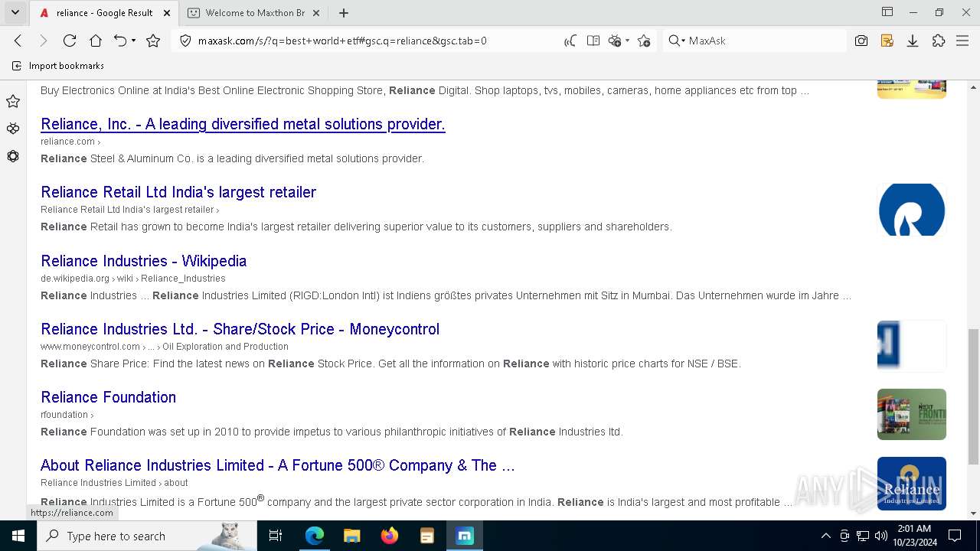Reload the current page
Screen dimensions: 980x551
tap(70, 41)
